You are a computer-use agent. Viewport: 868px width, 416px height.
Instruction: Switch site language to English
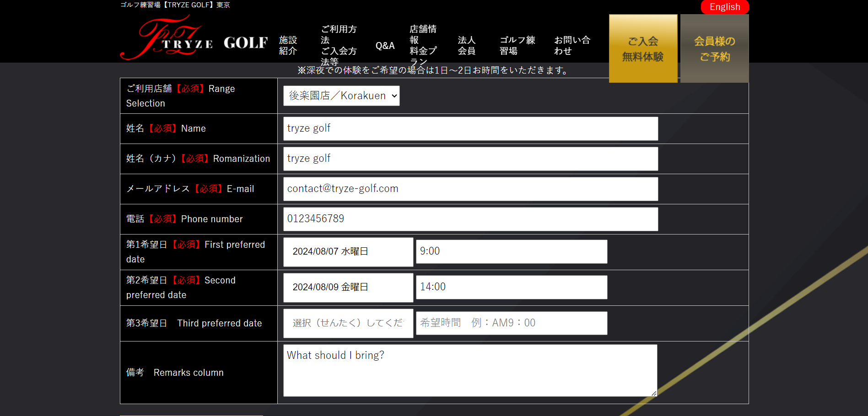pos(725,7)
